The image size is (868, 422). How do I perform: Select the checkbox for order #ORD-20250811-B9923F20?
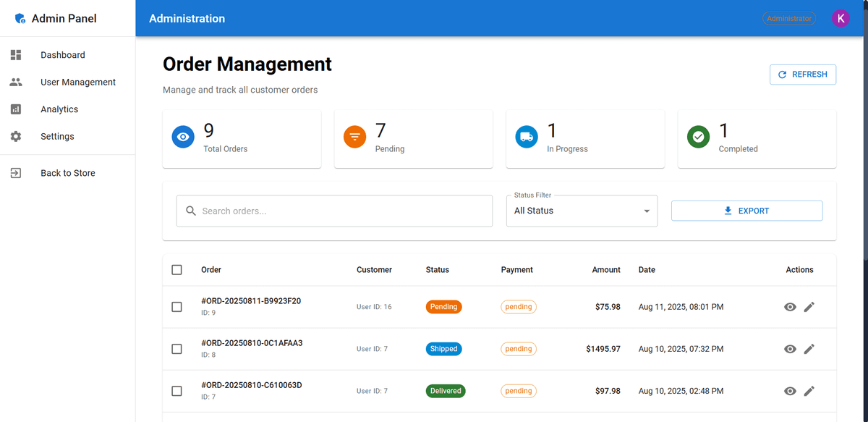coord(176,307)
